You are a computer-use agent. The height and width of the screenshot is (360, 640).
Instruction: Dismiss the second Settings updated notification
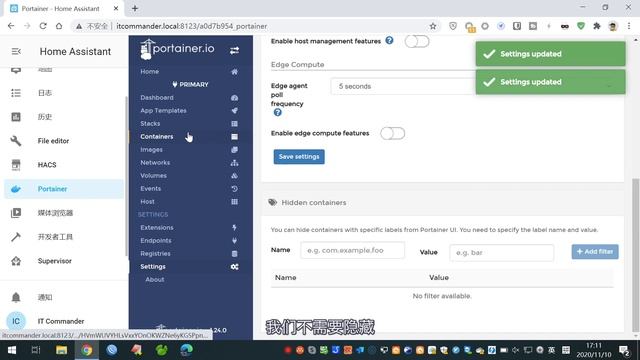coord(550,82)
